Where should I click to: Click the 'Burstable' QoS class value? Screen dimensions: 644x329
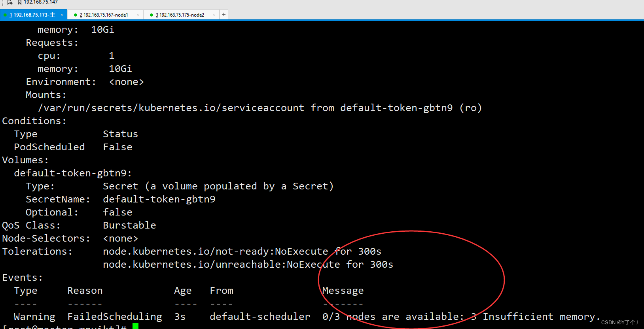[129, 225]
